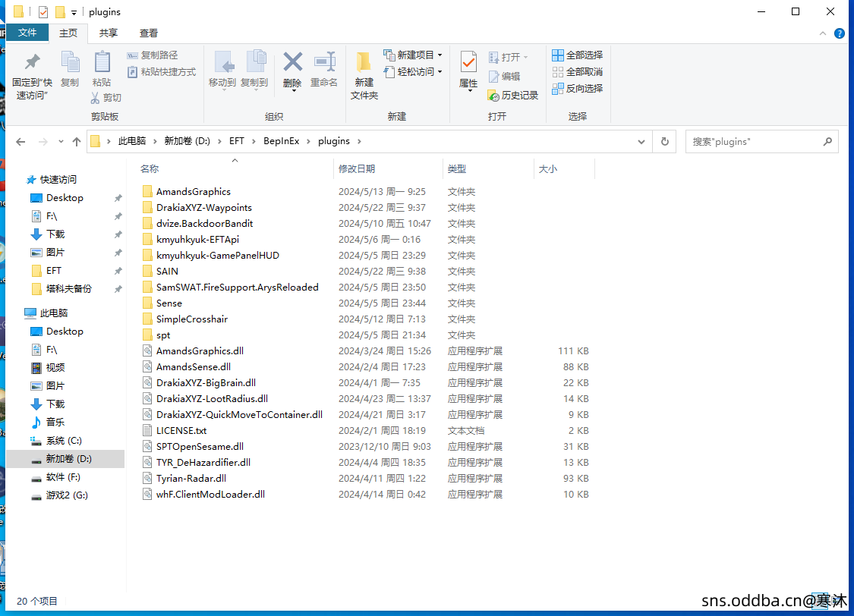Select 塔科夫备份 folder in the sidebar
This screenshot has height=616, width=854.
[68, 288]
